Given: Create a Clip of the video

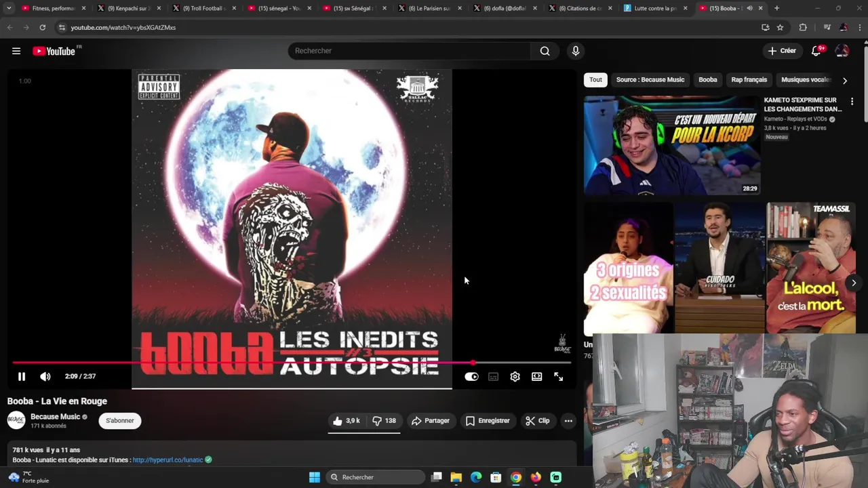Looking at the screenshot, I should (538, 421).
